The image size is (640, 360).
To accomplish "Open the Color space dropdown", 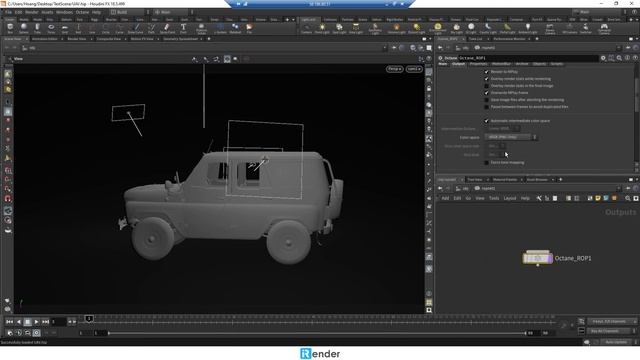I will pyautogui.click(x=510, y=137).
